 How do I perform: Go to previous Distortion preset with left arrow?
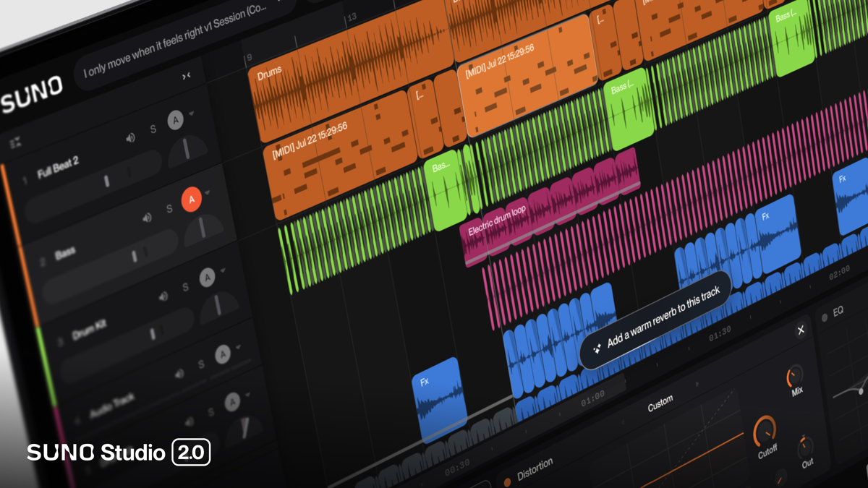tap(624, 422)
